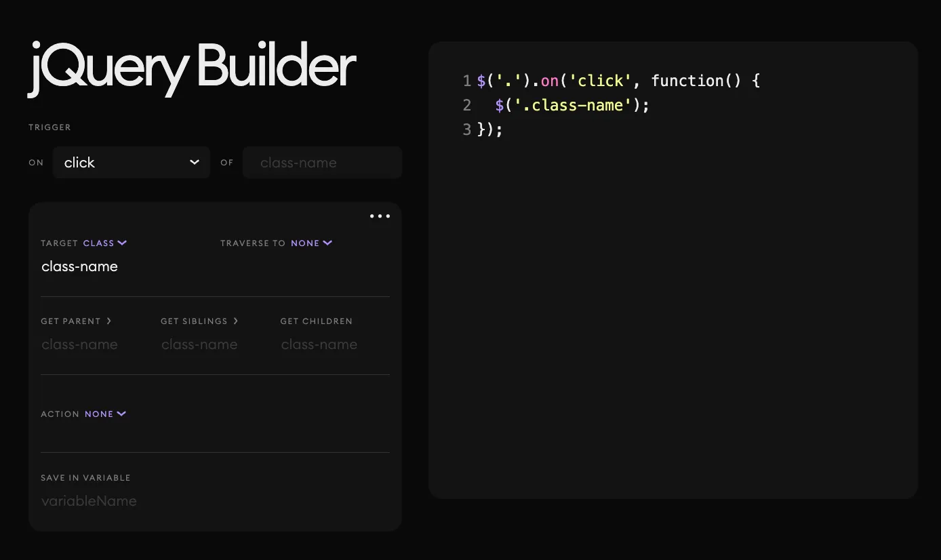This screenshot has height=560, width=941.
Task: Click the jQuery Builder title
Action: click(x=192, y=68)
